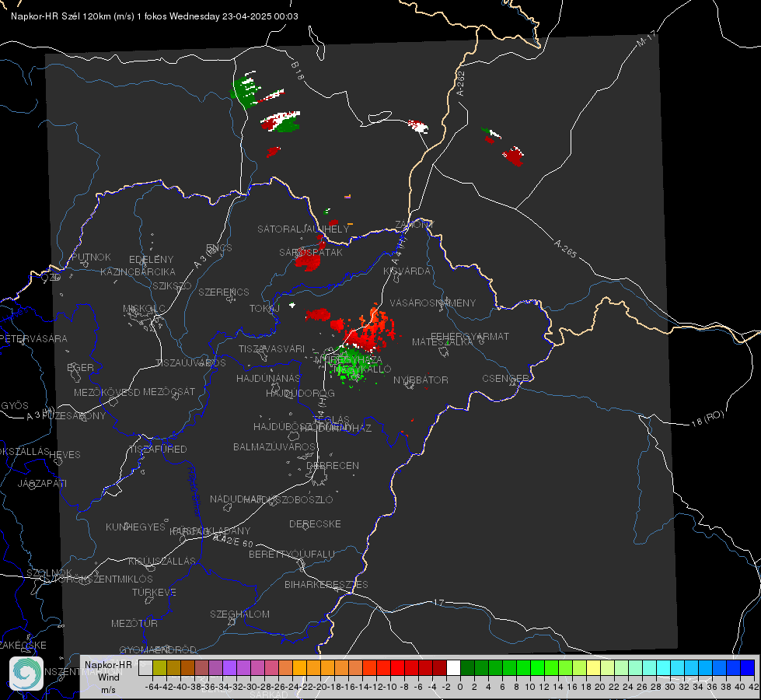Select the JÁSZAPÁTI label

(42, 483)
